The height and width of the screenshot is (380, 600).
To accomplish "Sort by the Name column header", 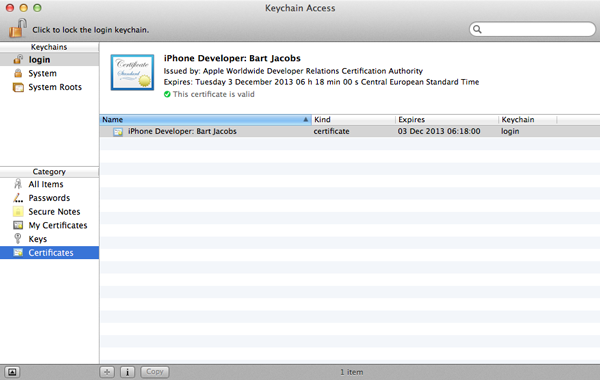I will click(206, 120).
